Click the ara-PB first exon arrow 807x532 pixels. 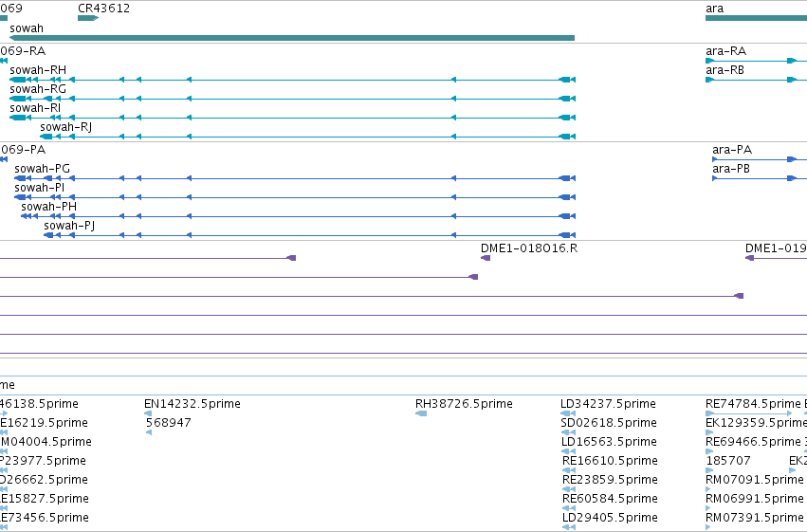(x=715, y=178)
